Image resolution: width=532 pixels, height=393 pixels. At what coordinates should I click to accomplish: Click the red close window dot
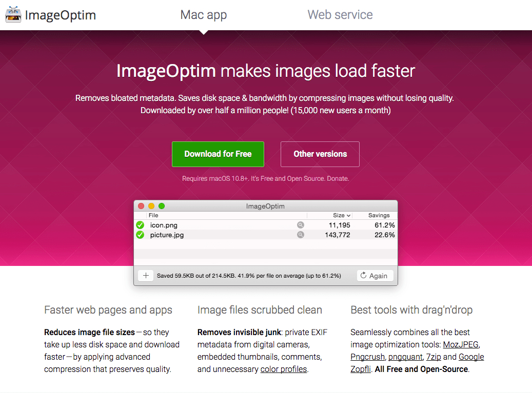point(141,206)
